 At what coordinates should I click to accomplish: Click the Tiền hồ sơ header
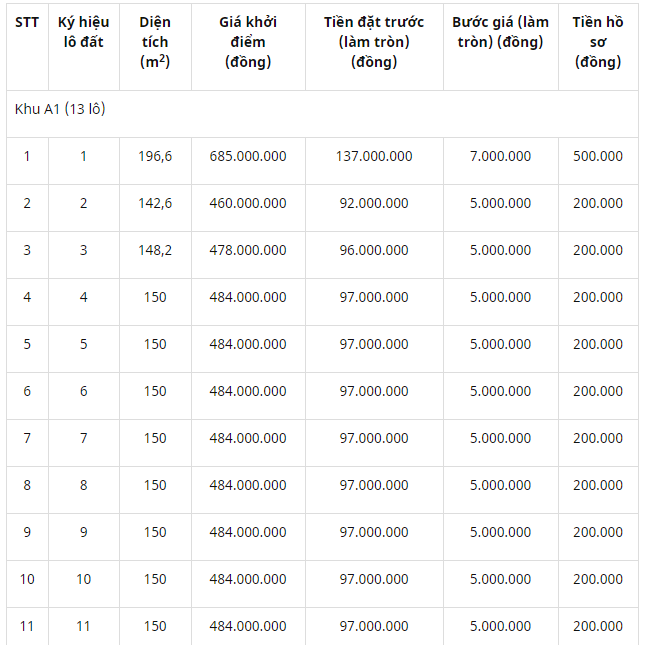point(598,42)
